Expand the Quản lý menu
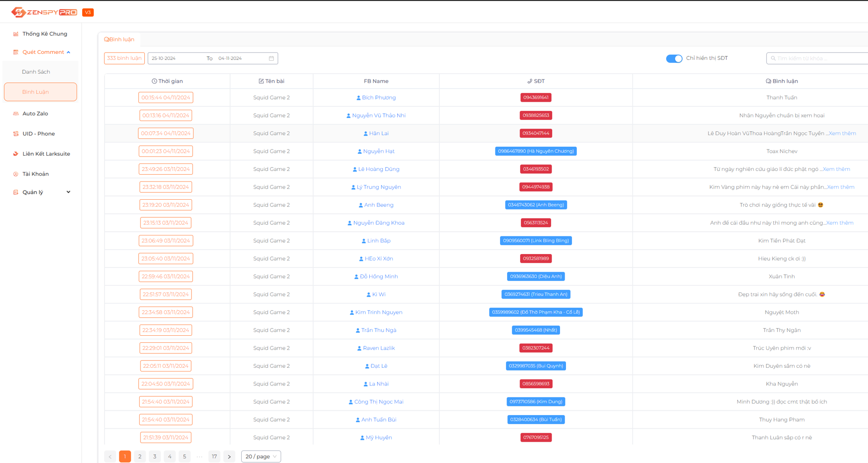The width and height of the screenshot is (868, 463). [x=69, y=192]
